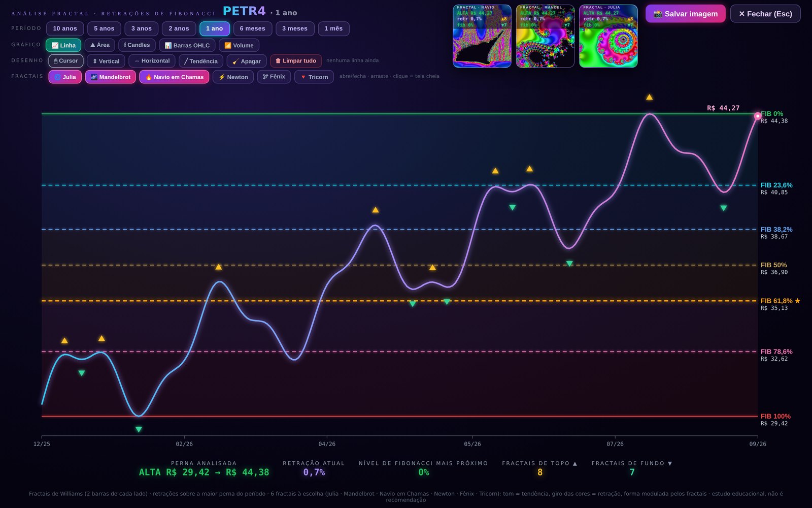Screen dimensions: 812x508
Task: Pick the Vertical line tool
Action: [x=106, y=61]
